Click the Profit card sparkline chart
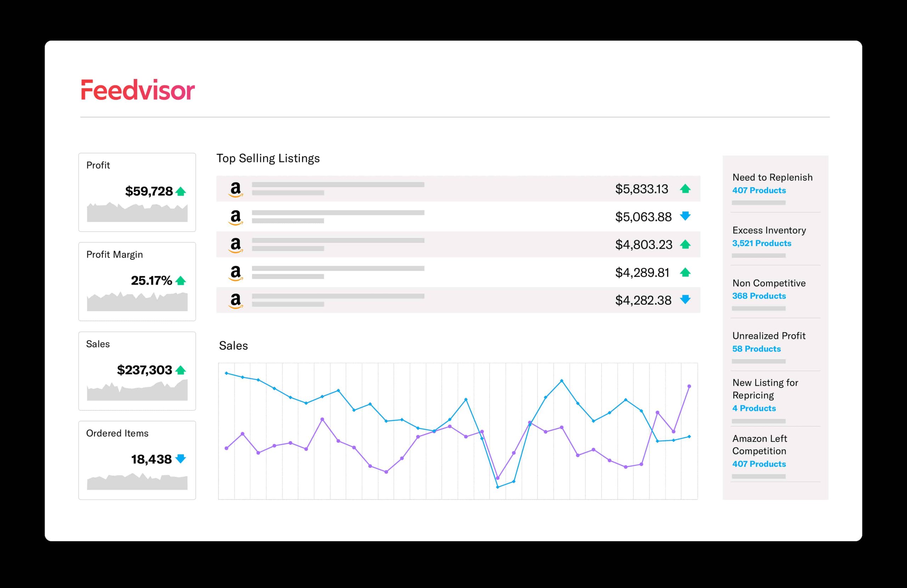907x588 pixels. click(x=137, y=212)
